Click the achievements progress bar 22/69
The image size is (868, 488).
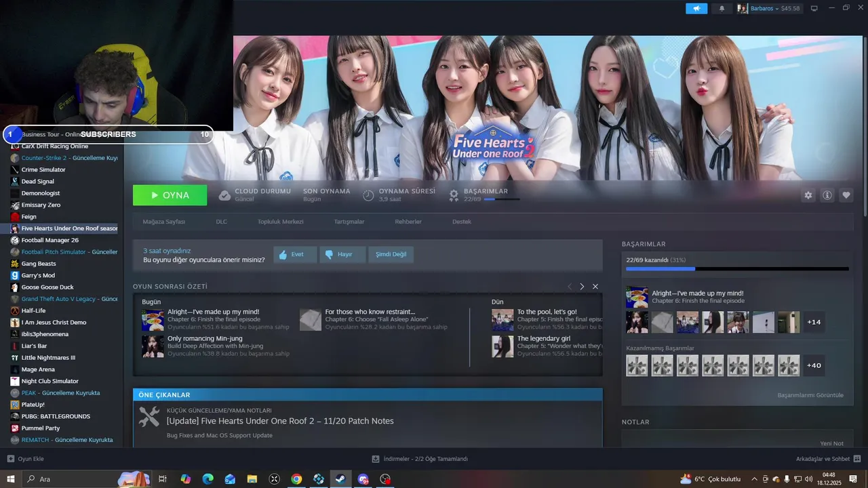point(737,269)
